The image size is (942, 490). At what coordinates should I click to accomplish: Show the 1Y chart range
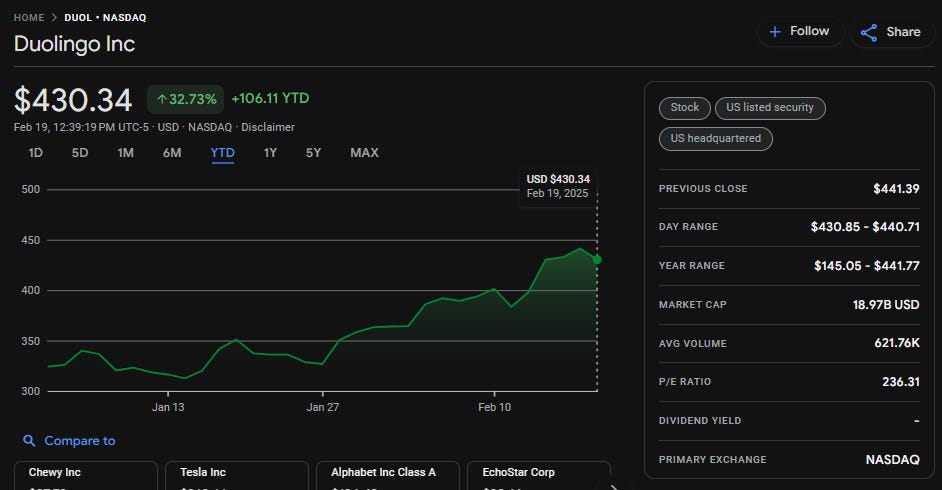270,153
